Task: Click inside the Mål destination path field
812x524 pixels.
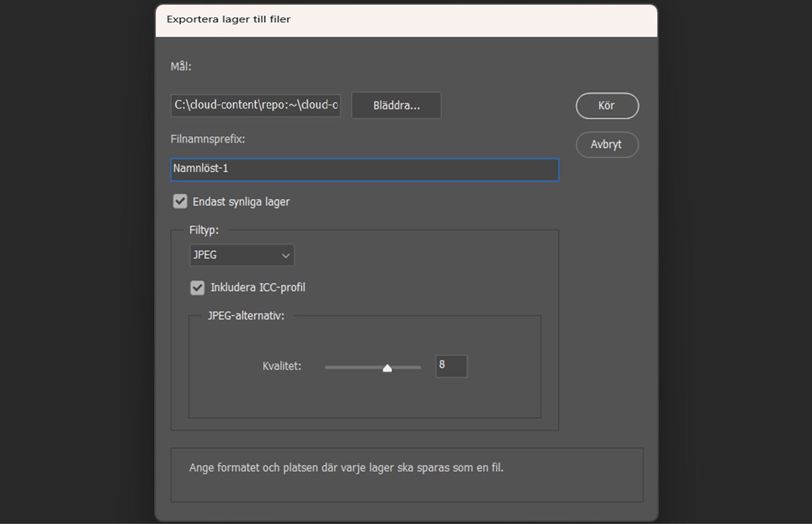Action: click(255, 105)
